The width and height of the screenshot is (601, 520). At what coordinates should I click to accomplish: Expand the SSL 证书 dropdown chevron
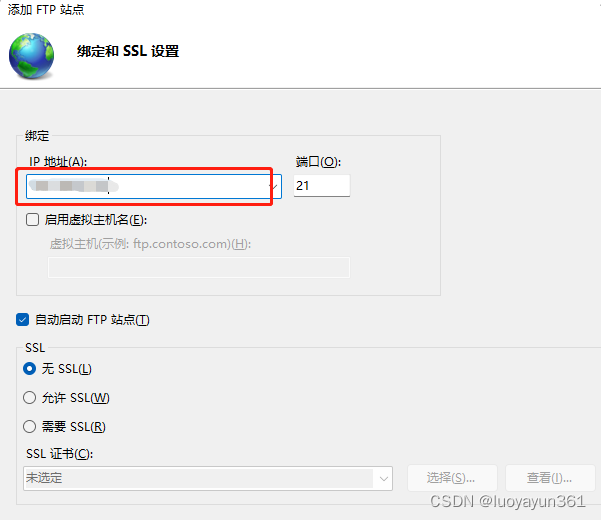(x=384, y=478)
